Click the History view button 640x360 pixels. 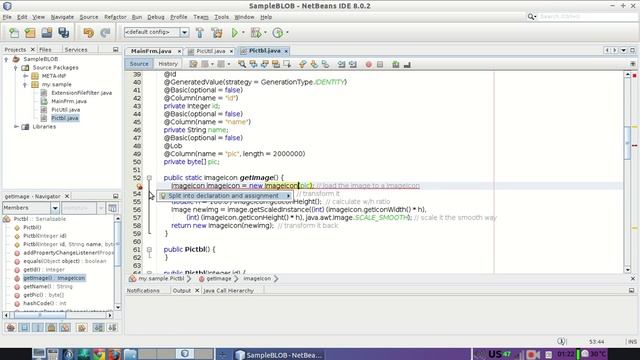(x=168, y=64)
